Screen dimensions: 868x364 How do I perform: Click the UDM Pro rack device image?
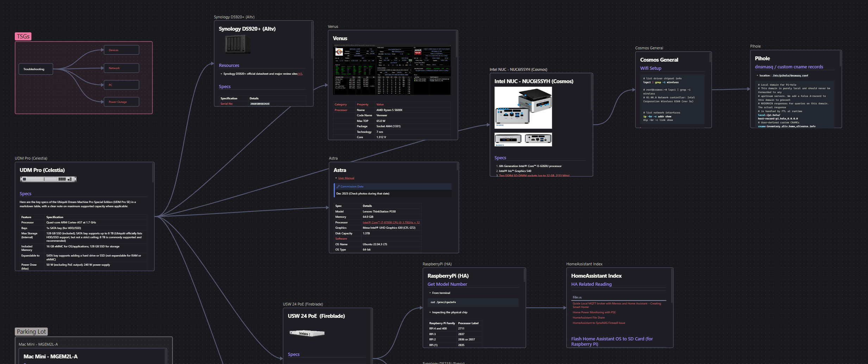(48, 179)
